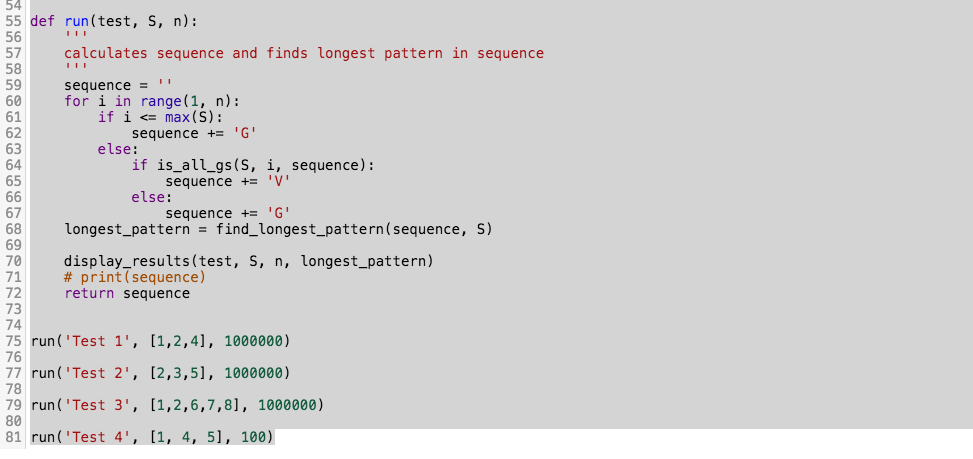The width and height of the screenshot is (973, 459).
Task: Click the commented print(sequence) line
Action: (135, 277)
